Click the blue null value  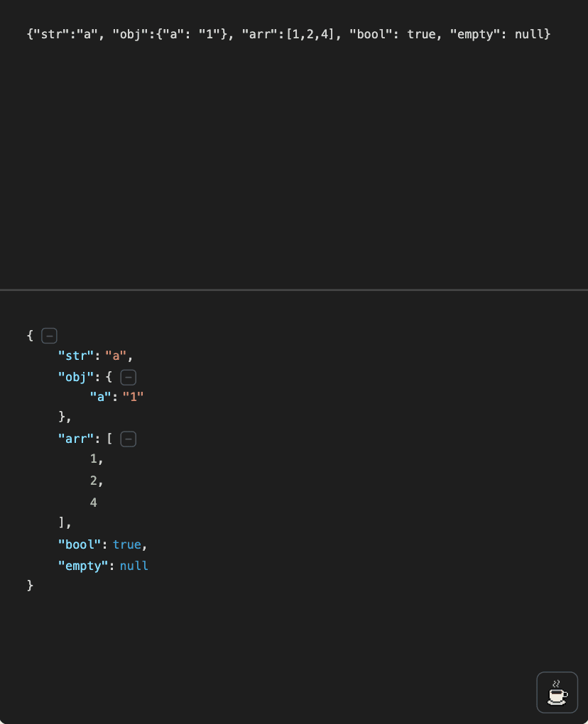click(x=134, y=566)
